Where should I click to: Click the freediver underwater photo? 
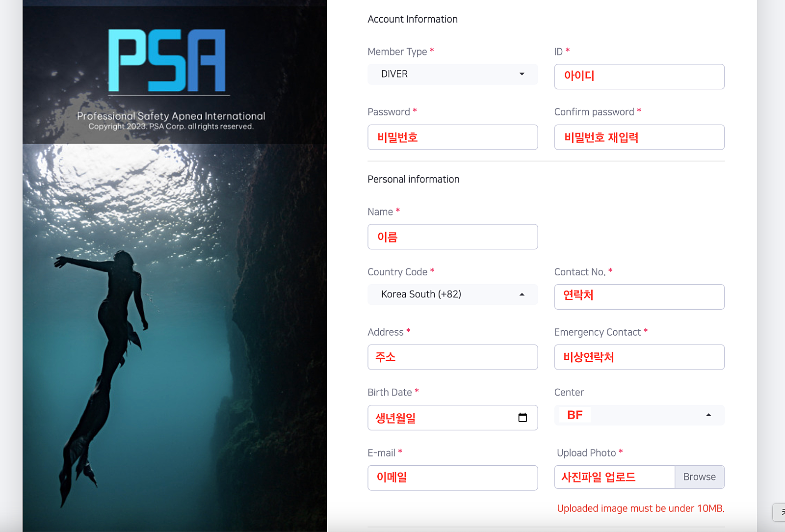[x=175, y=338]
